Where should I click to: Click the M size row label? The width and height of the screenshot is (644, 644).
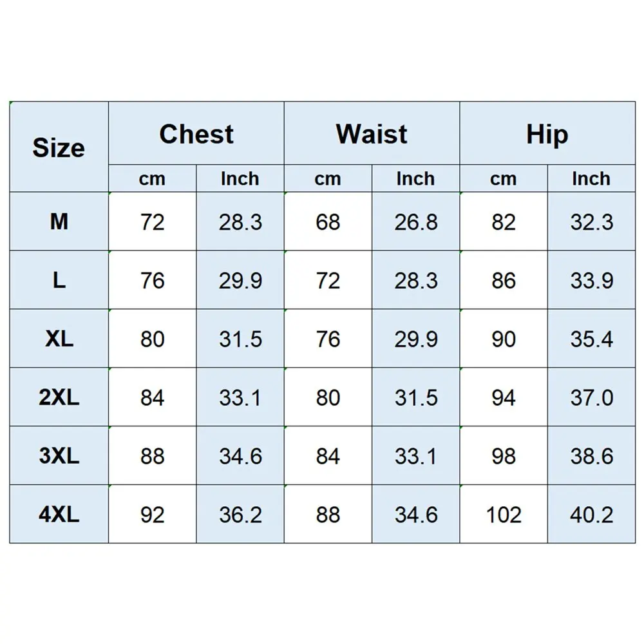tap(59, 222)
